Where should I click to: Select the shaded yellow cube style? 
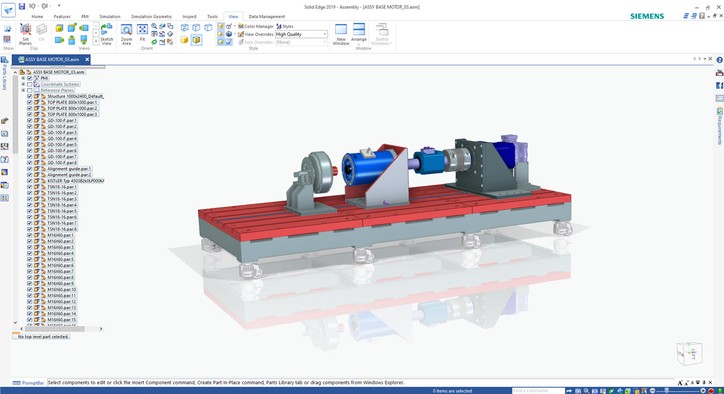(x=184, y=40)
